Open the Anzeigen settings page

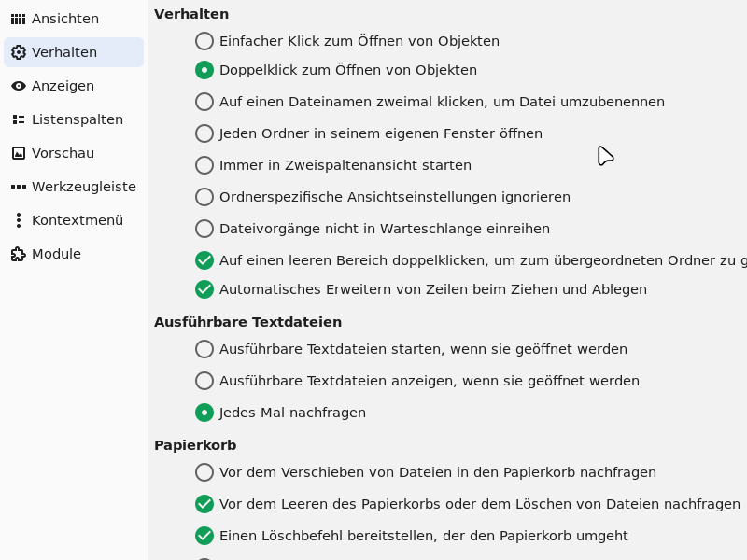coord(63,86)
